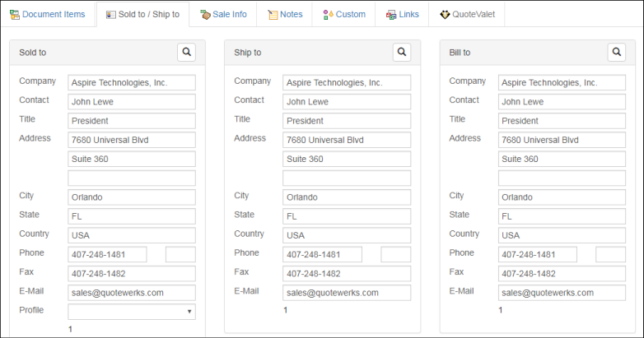This screenshot has width=644, height=338.
Task: Edit the Sold to Country field
Action: coord(132,235)
